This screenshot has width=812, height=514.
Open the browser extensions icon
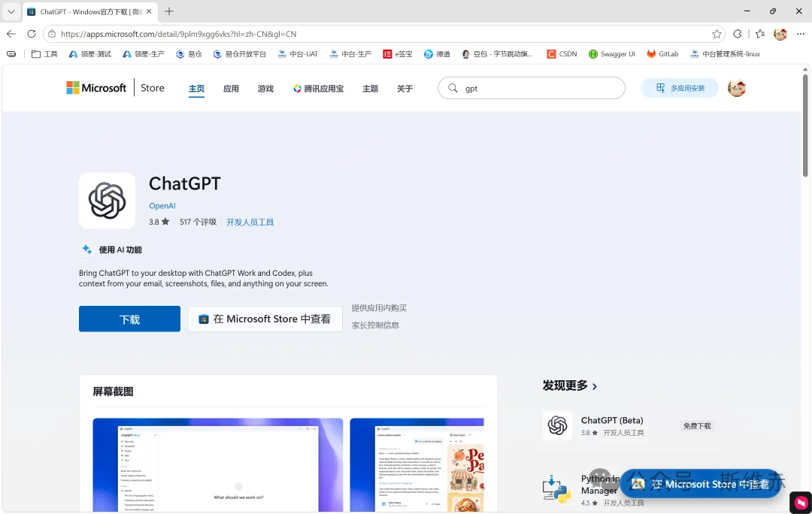click(x=738, y=34)
